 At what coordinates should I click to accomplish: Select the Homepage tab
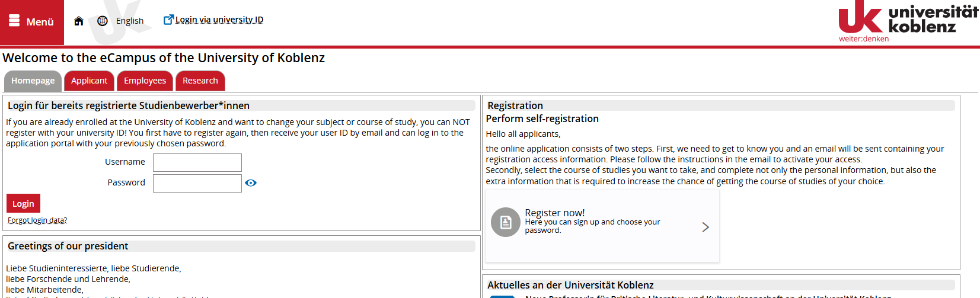[33, 81]
